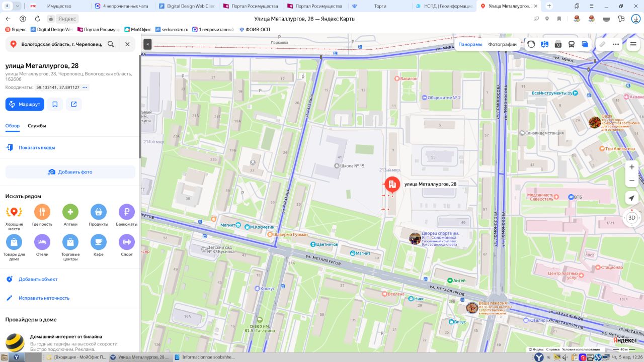This screenshot has height=362, width=644.
Task: Click the Маршрут route button
Action: pyautogui.click(x=25, y=104)
